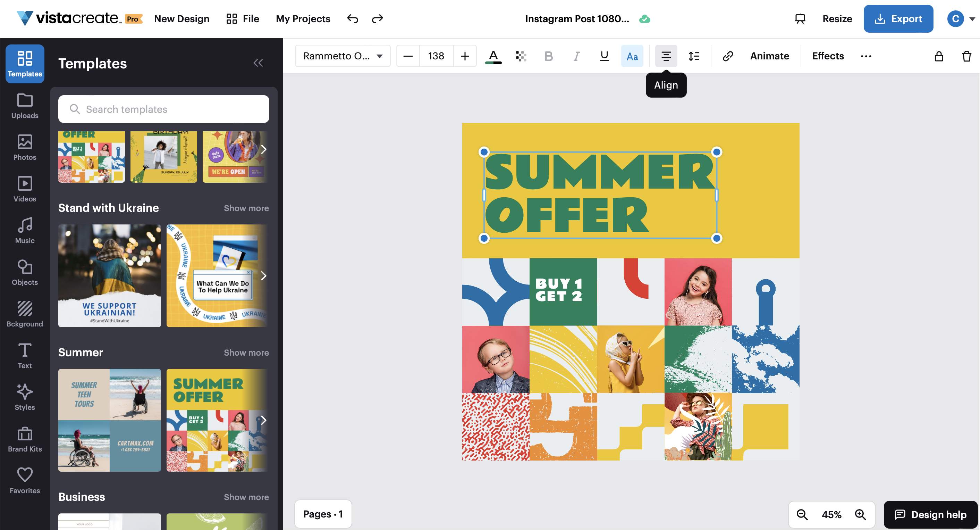980x530 pixels.
Task: Add a link to the text
Action: click(x=727, y=56)
